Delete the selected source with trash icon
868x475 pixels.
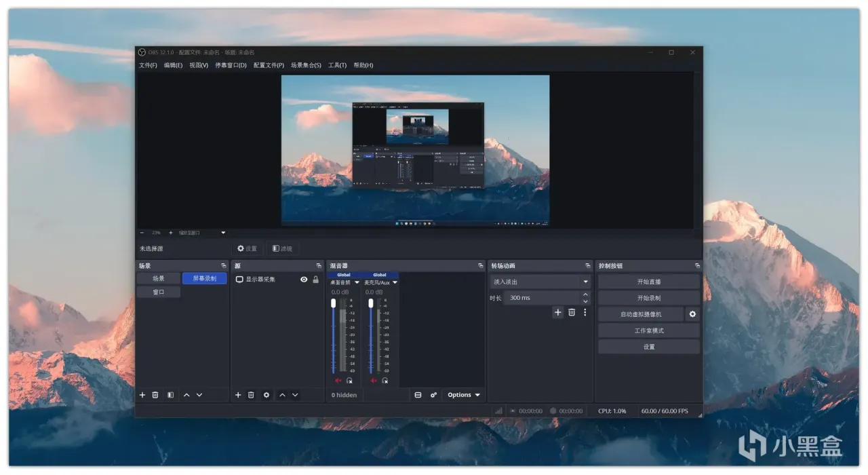coord(251,395)
